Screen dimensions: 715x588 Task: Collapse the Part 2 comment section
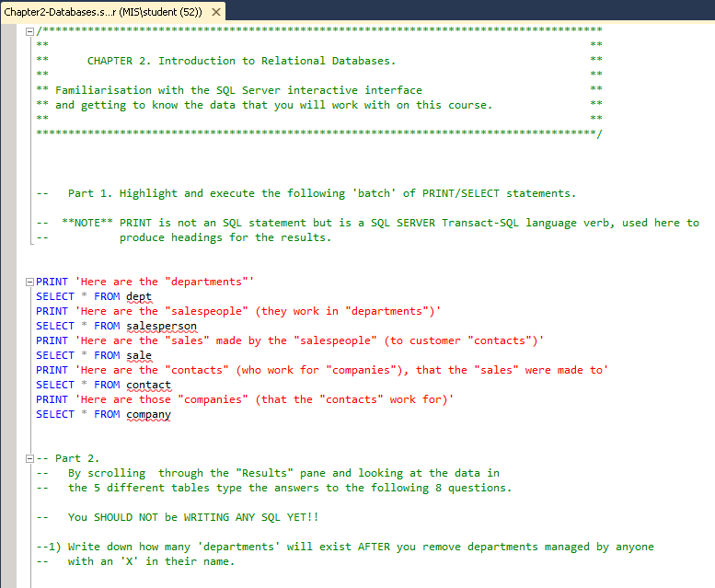point(29,458)
